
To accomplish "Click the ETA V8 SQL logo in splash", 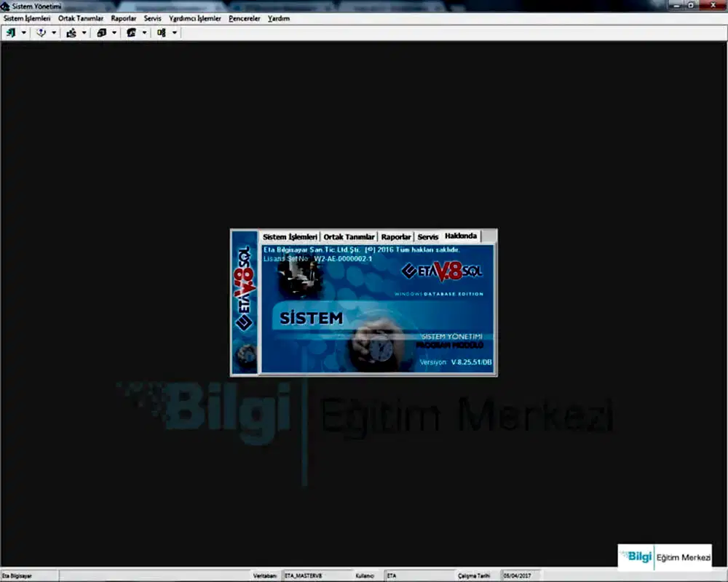I will click(x=442, y=271).
